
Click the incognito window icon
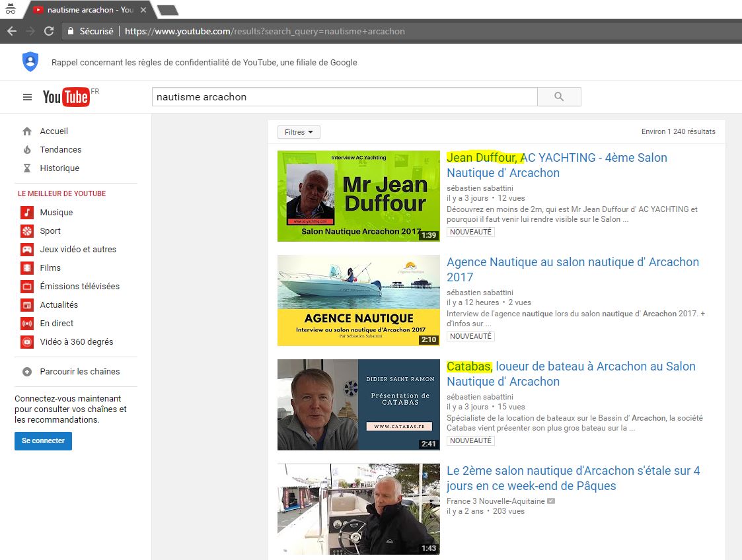click(11, 9)
